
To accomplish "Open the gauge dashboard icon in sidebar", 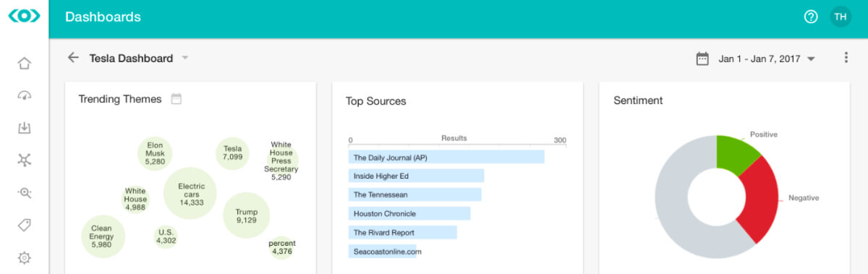I will [24, 96].
